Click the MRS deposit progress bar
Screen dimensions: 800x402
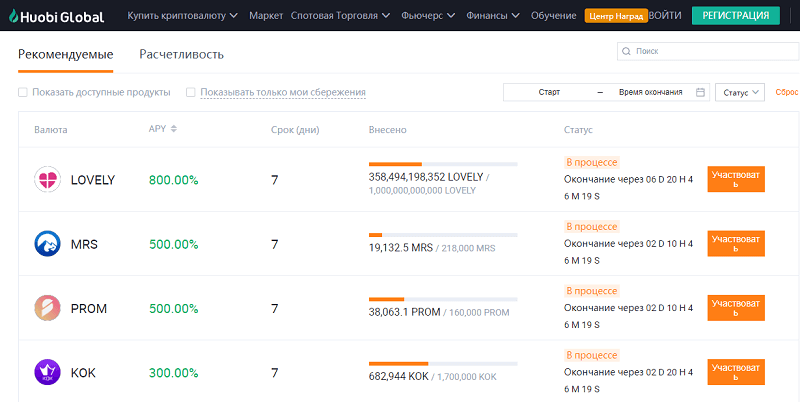click(x=443, y=235)
